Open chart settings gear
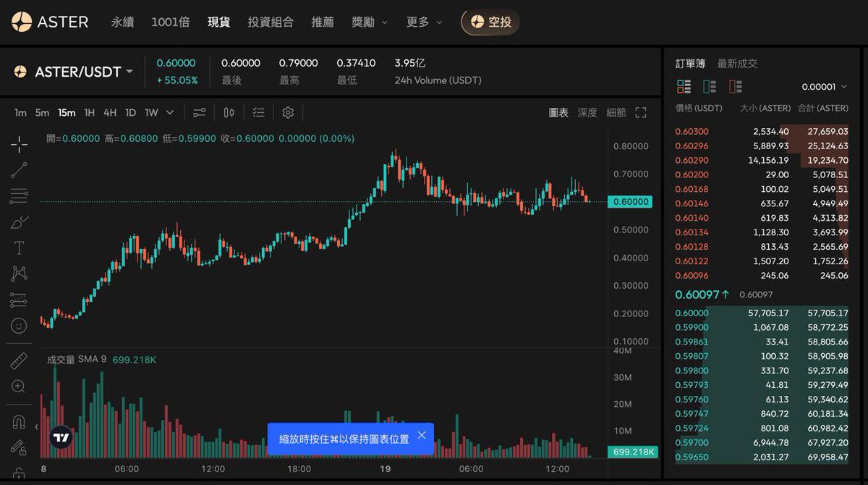This screenshot has height=485, width=868. click(288, 112)
